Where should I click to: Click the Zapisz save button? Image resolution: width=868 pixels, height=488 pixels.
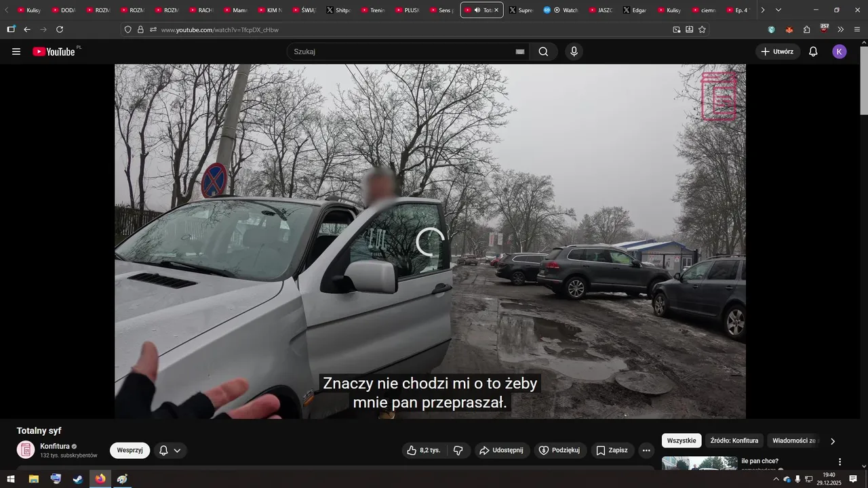612,450
